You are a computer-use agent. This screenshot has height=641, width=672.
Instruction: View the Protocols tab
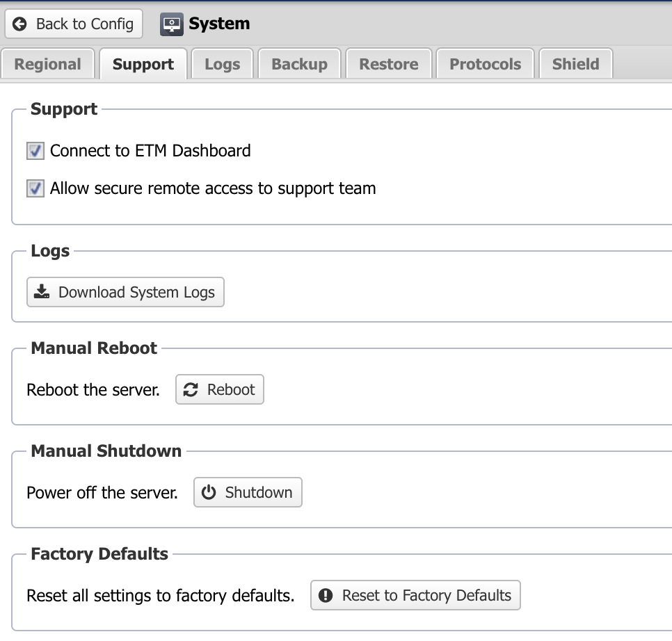coord(485,65)
